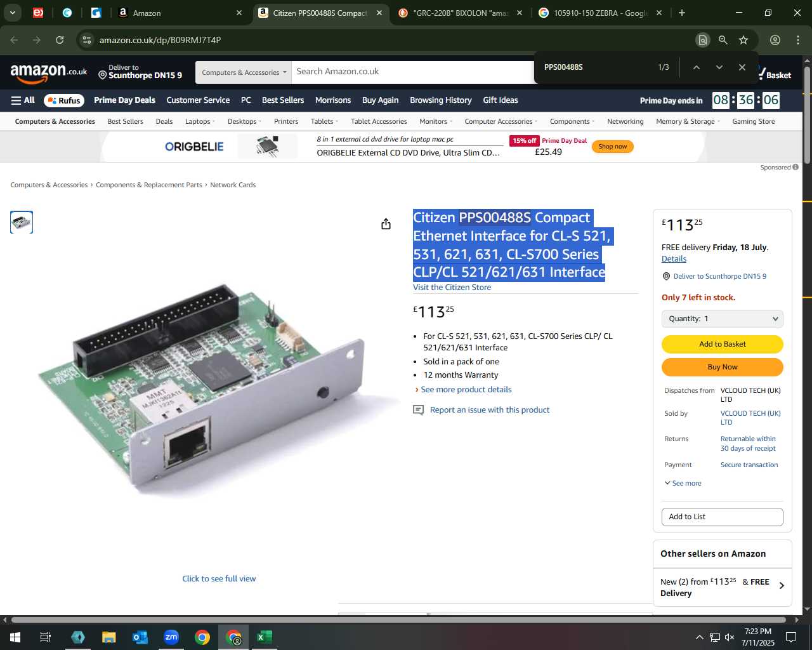This screenshot has height=650, width=812.
Task: Click the horizontal scrollbar at page bottom
Action: click(400, 620)
